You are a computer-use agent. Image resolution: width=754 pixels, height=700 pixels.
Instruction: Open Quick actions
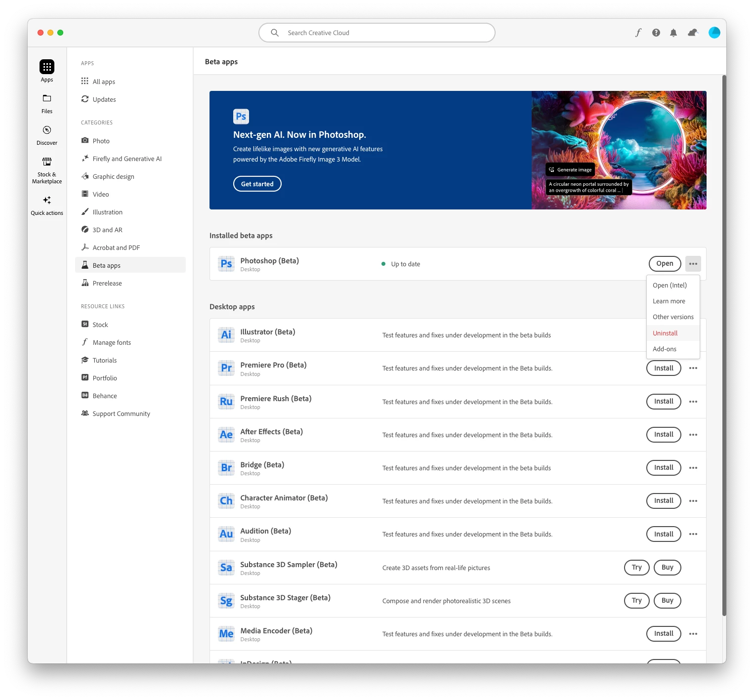pyautogui.click(x=47, y=206)
